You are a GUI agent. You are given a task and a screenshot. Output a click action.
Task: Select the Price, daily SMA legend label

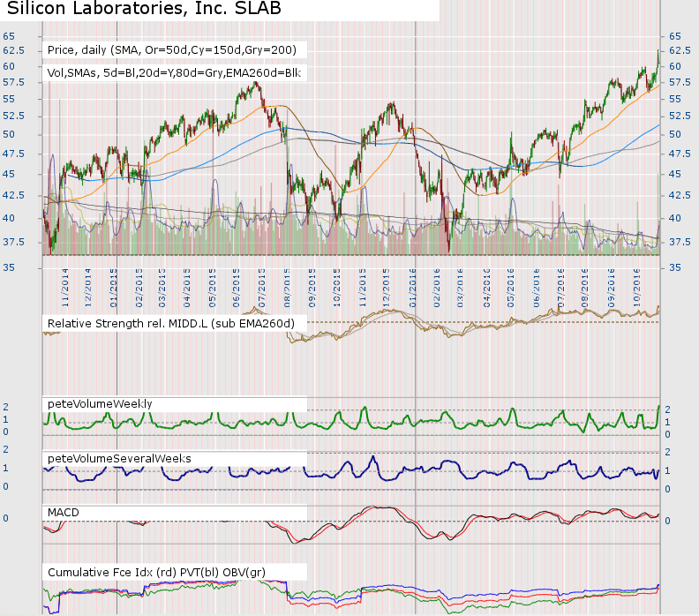point(172,50)
